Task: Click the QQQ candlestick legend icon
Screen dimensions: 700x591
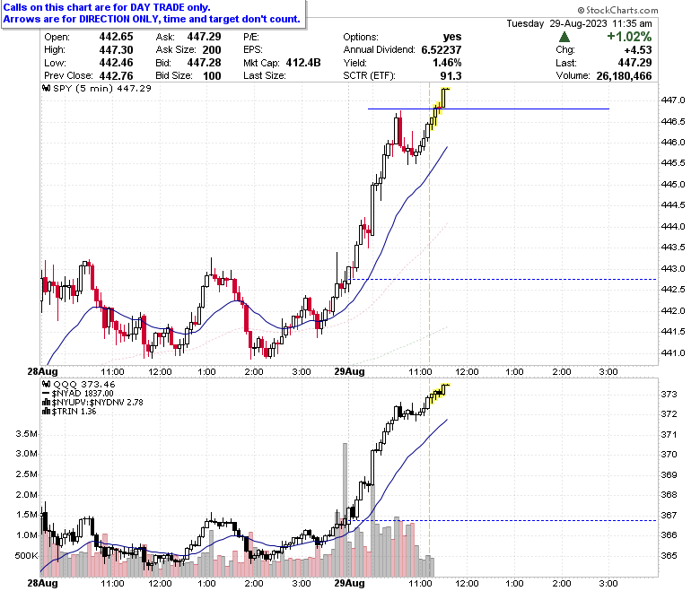Action: (46, 384)
